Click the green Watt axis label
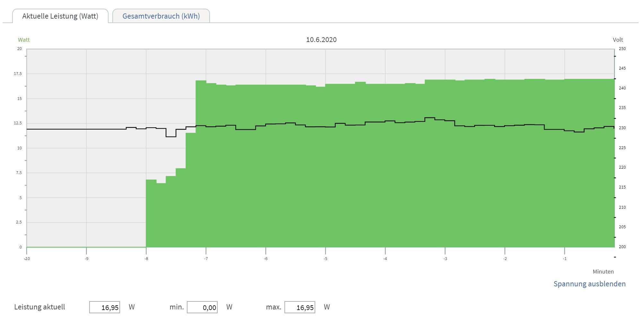This screenshot has width=644, height=320. pos(24,40)
